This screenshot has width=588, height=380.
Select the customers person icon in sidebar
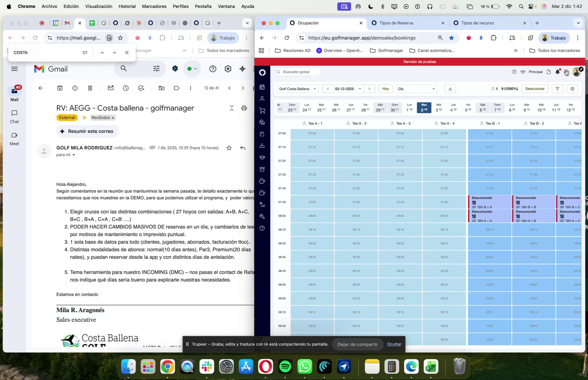[262, 99]
